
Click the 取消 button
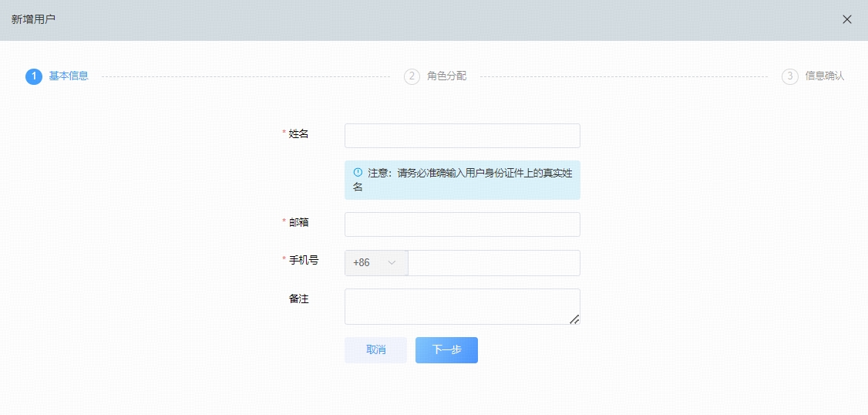click(x=376, y=350)
